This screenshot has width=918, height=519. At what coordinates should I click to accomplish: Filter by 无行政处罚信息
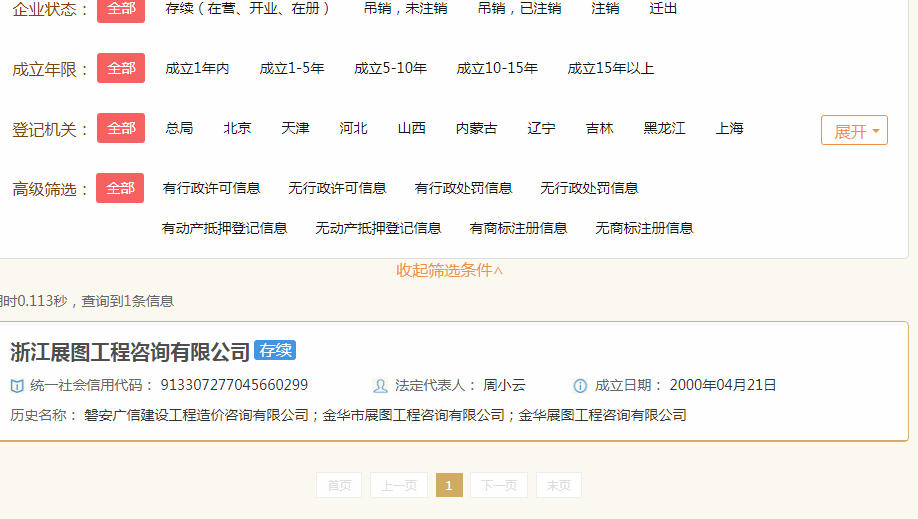pyautogui.click(x=589, y=188)
